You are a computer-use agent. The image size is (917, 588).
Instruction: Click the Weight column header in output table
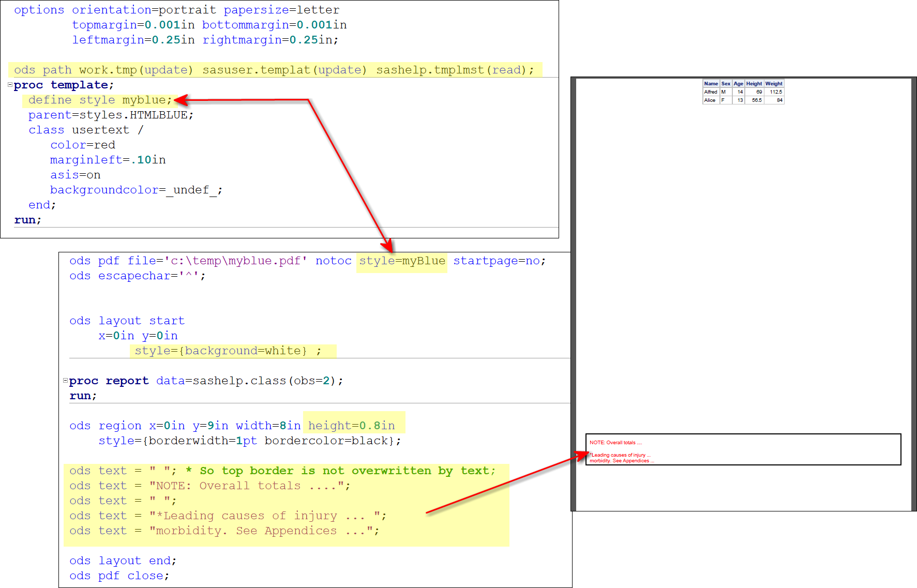pos(774,83)
